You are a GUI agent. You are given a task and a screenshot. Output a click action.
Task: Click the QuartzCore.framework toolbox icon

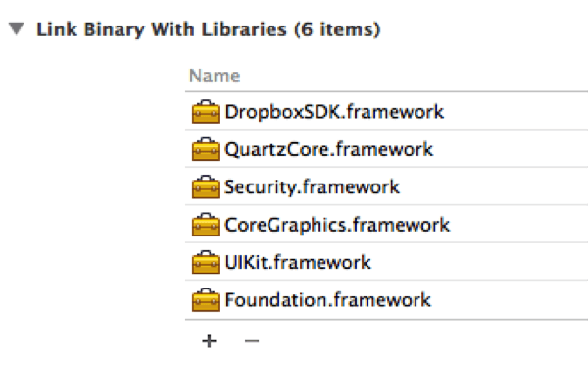click(206, 149)
